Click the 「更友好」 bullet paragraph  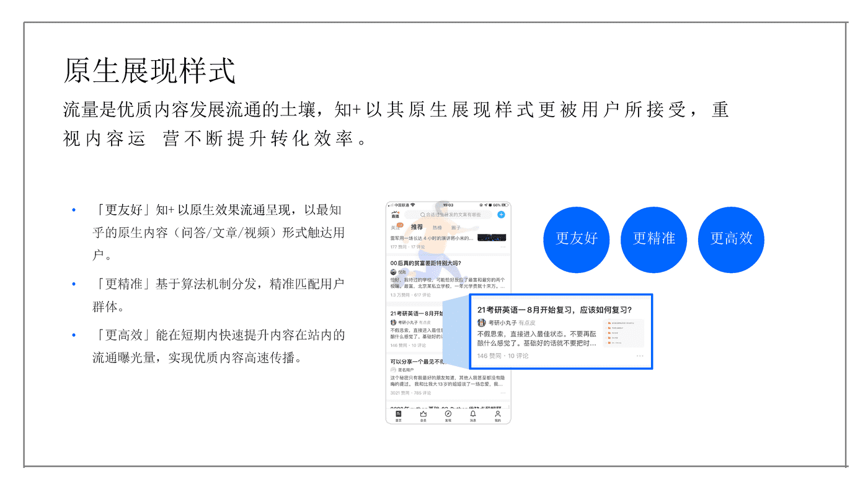[218, 233]
